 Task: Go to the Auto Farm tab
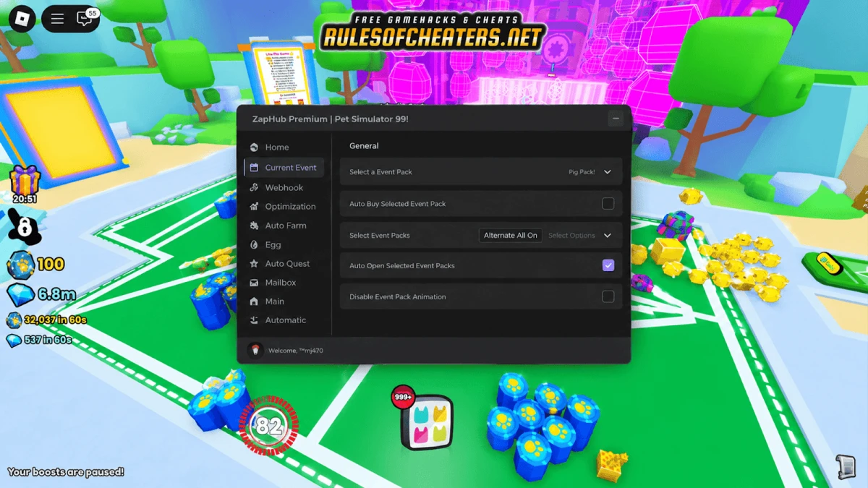click(x=284, y=225)
